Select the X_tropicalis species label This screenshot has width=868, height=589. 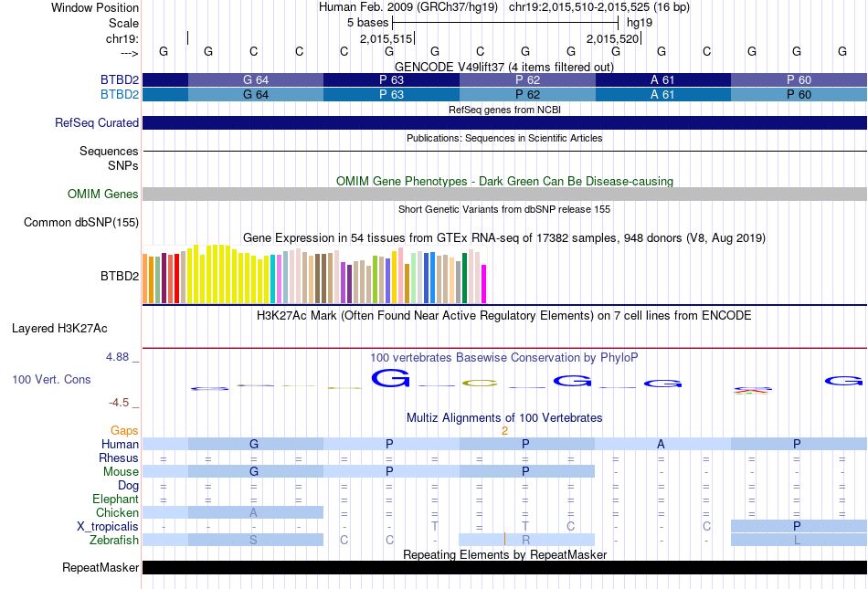click(108, 527)
